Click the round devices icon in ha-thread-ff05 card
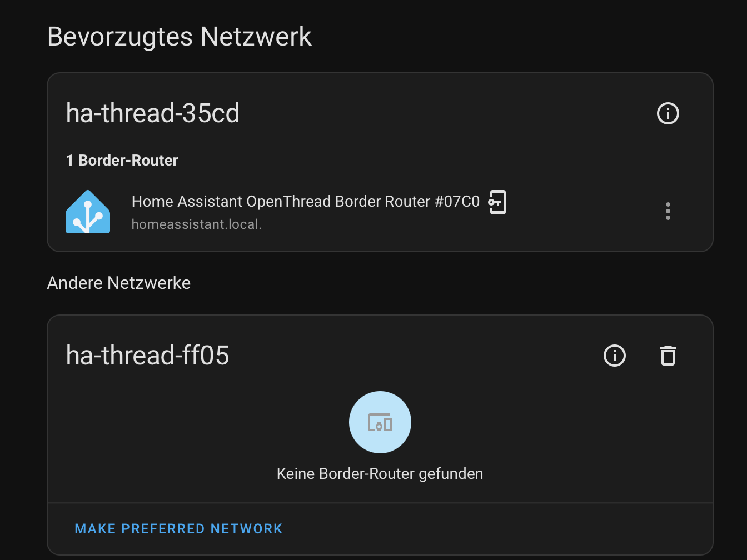Viewport: 747px width, 560px height. click(x=380, y=422)
